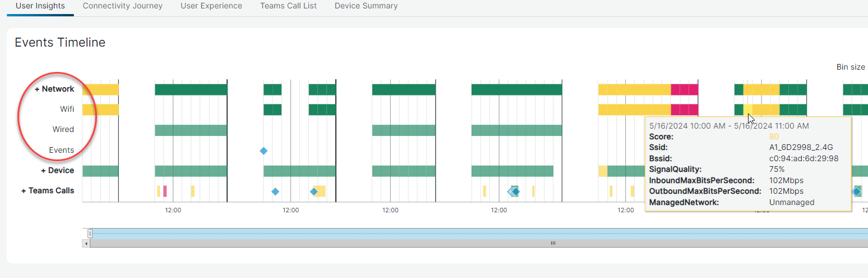Viewport: 868px width, 278px height.
Task: Click the pink Teams Calls bar
Action: (x=165, y=191)
